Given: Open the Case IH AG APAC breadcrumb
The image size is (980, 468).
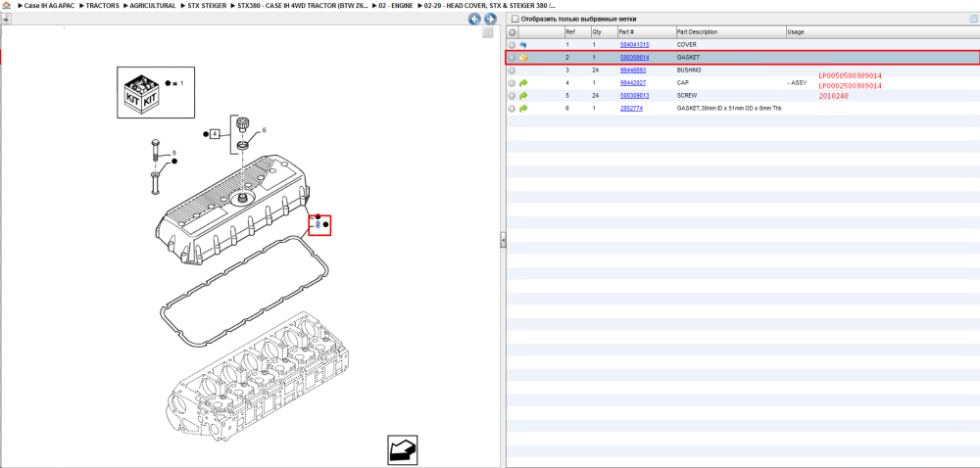Looking at the screenshot, I should tap(49, 5).
